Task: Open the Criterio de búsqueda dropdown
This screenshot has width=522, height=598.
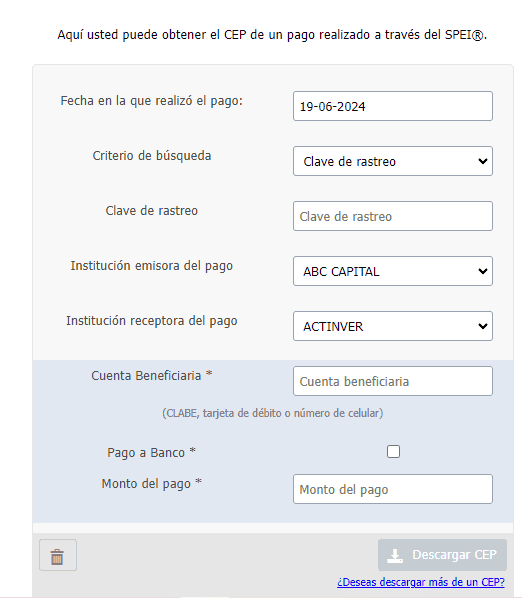Action: 393,161
